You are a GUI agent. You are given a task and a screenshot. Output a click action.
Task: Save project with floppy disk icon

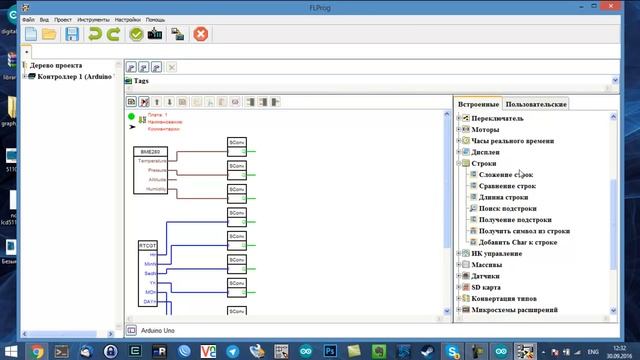pyautogui.click(x=72, y=34)
